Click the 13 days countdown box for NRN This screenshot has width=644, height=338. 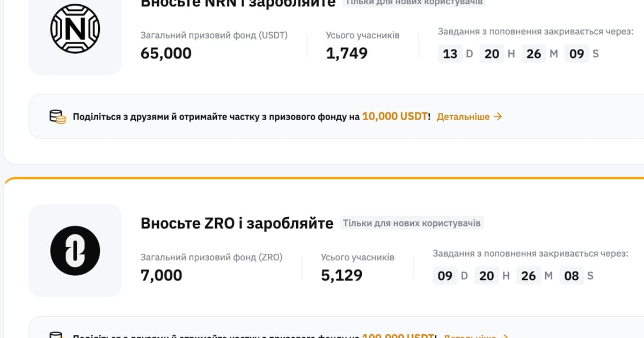[450, 53]
